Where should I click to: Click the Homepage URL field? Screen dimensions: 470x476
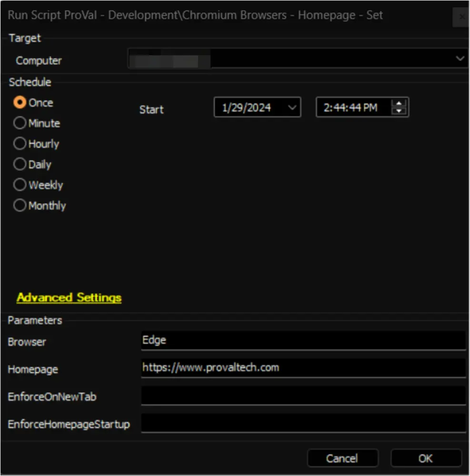point(303,368)
